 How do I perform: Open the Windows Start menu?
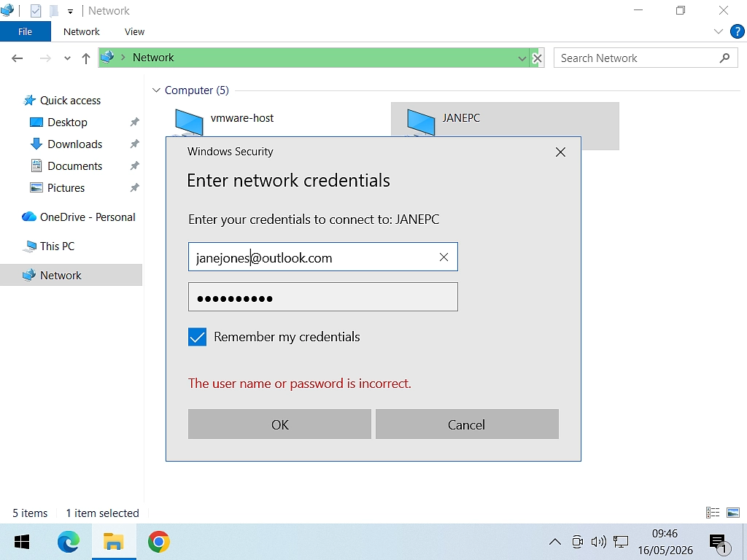click(22, 542)
